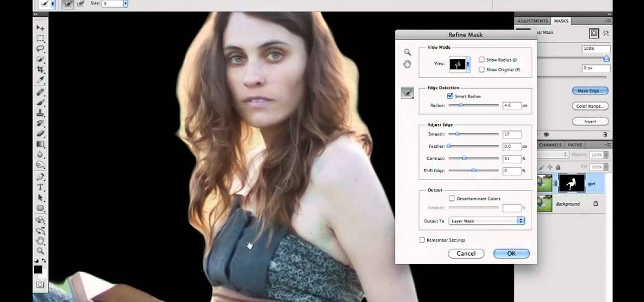The height and width of the screenshot is (302, 644).
Task: Select the Clone Stamp tool
Action: 40,113
